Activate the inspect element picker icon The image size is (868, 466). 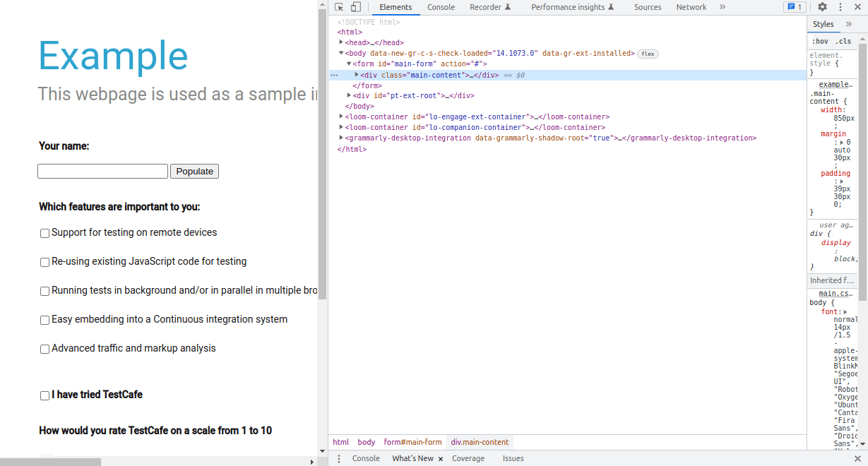[339, 7]
